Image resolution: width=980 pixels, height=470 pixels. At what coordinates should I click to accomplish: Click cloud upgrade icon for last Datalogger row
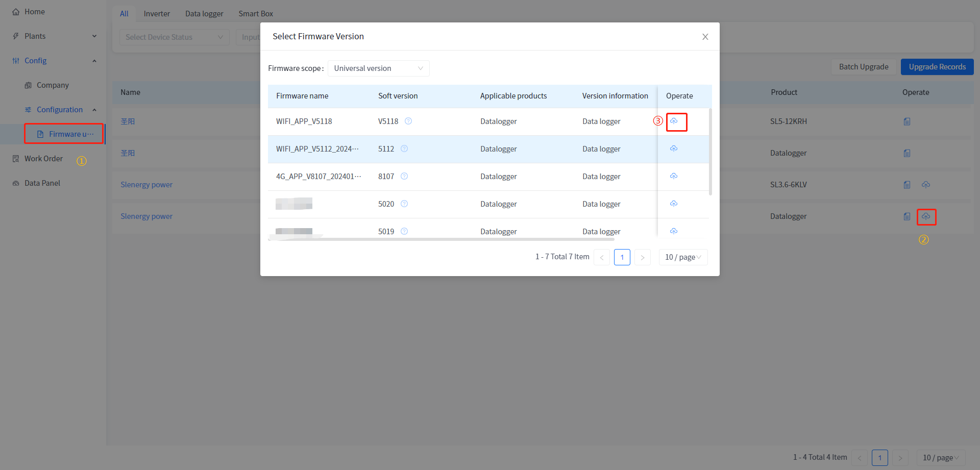pyautogui.click(x=926, y=216)
